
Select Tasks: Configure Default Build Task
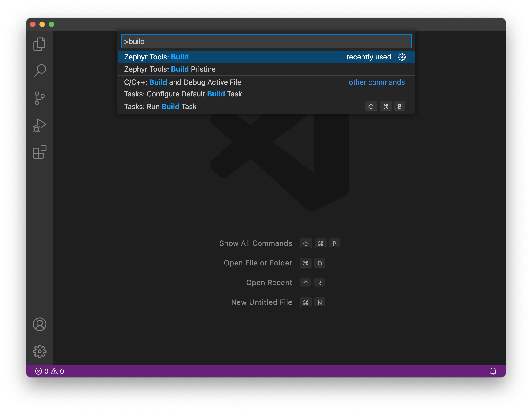[x=183, y=94]
